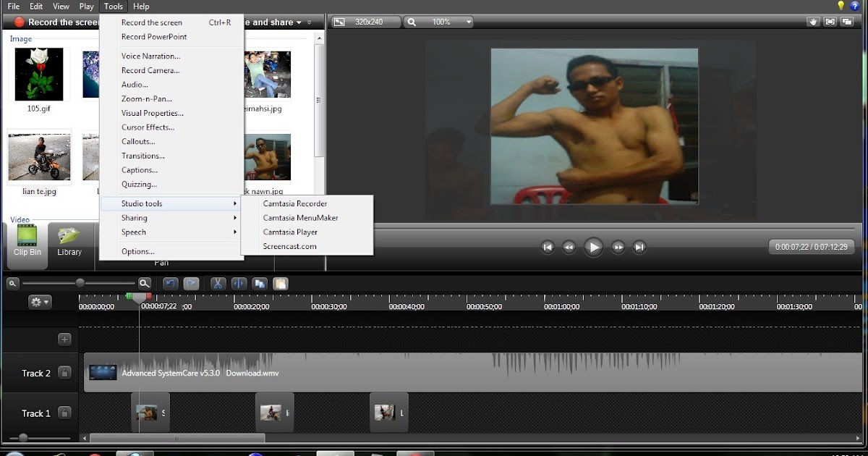Open the 100% preview zoom dropdown

click(x=440, y=22)
